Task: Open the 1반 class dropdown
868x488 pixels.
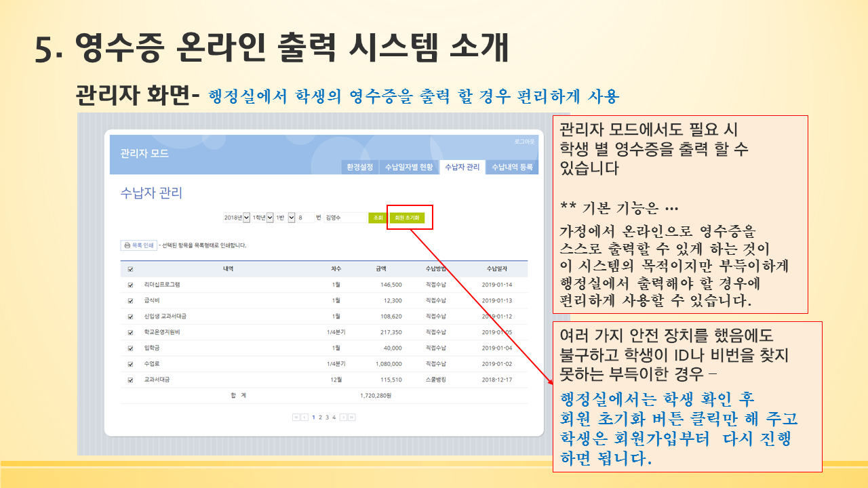Action: point(285,218)
